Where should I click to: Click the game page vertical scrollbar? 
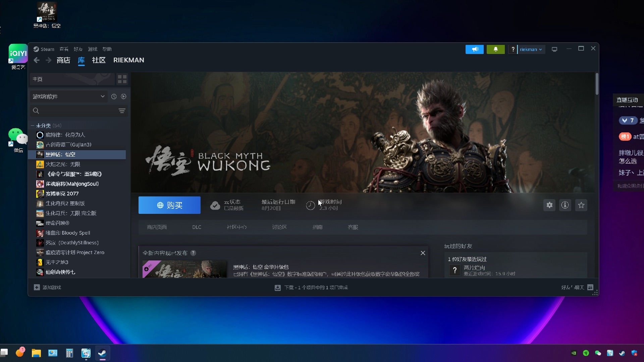coord(597,84)
